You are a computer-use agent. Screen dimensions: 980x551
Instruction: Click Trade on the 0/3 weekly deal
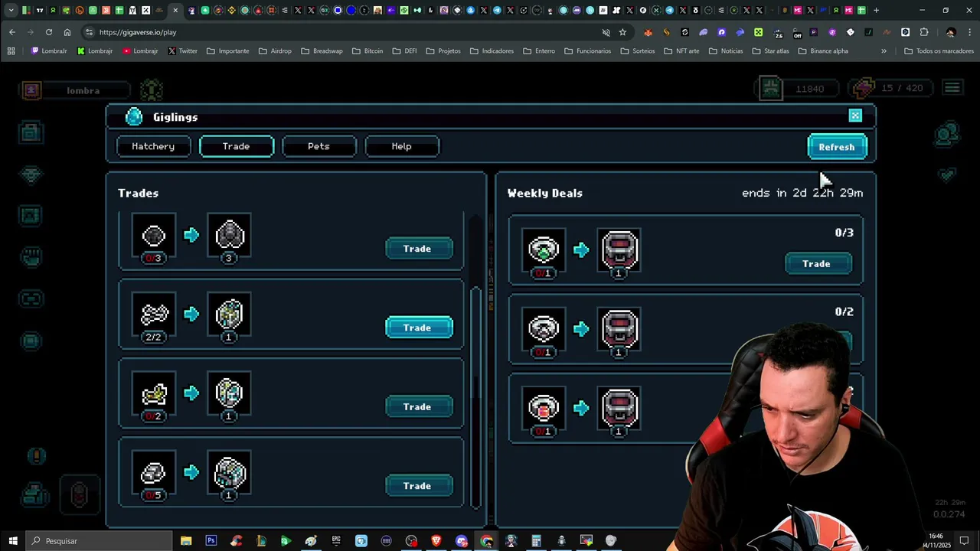[x=817, y=263]
